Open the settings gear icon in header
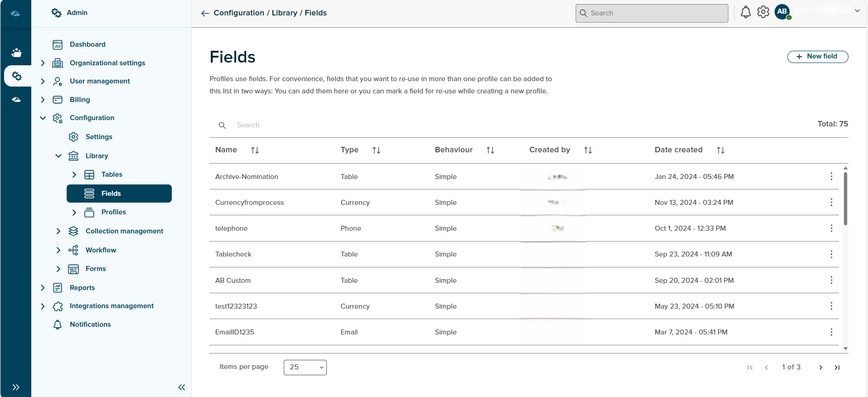 (x=763, y=12)
